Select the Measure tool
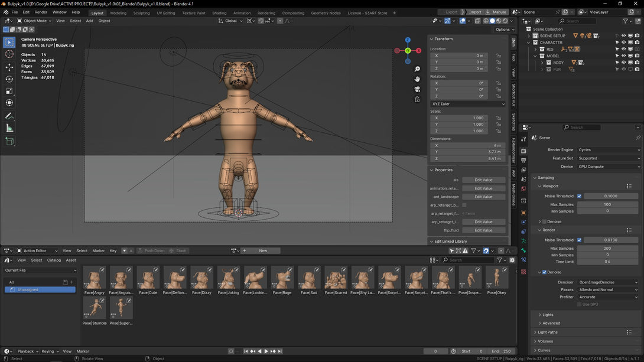The width and height of the screenshot is (644, 362). click(x=9, y=129)
